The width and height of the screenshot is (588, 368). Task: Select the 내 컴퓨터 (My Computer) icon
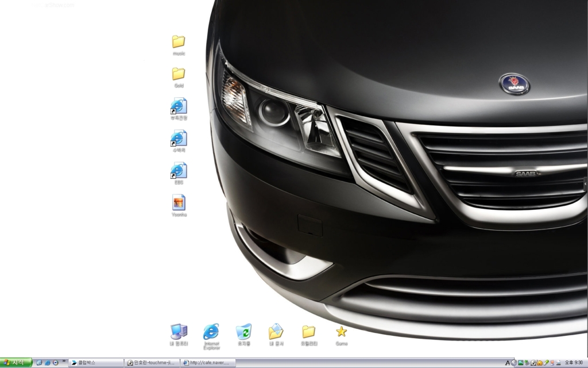179,335
